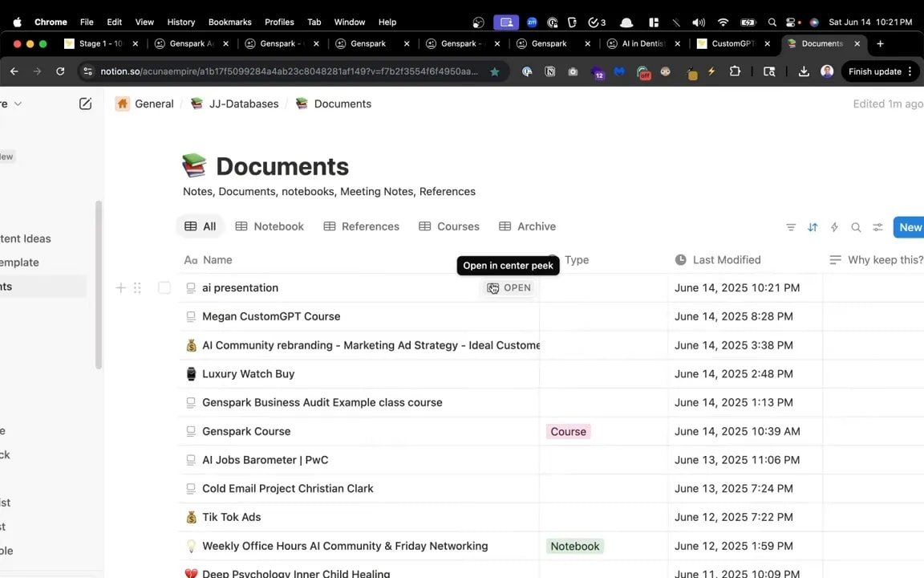Screen dimensions: 924x578
Task: Open the three-dot menu beside Finish update
Action: [x=910, y=71]
